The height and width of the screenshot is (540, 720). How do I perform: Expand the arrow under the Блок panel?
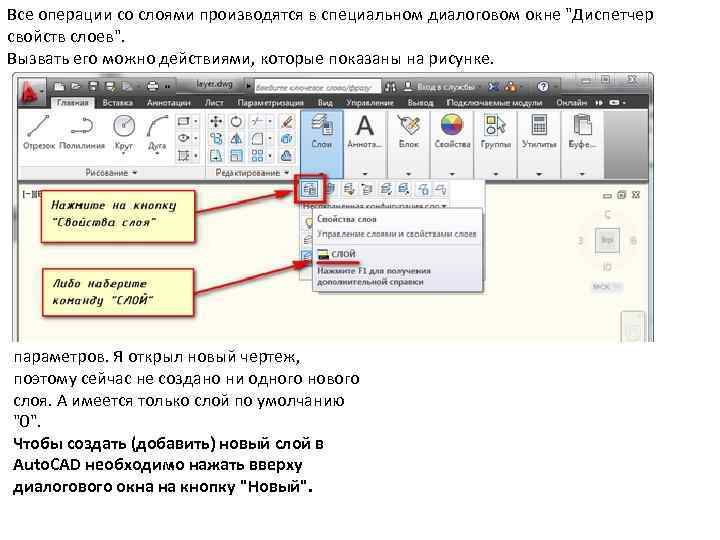(x=409, y=174)
